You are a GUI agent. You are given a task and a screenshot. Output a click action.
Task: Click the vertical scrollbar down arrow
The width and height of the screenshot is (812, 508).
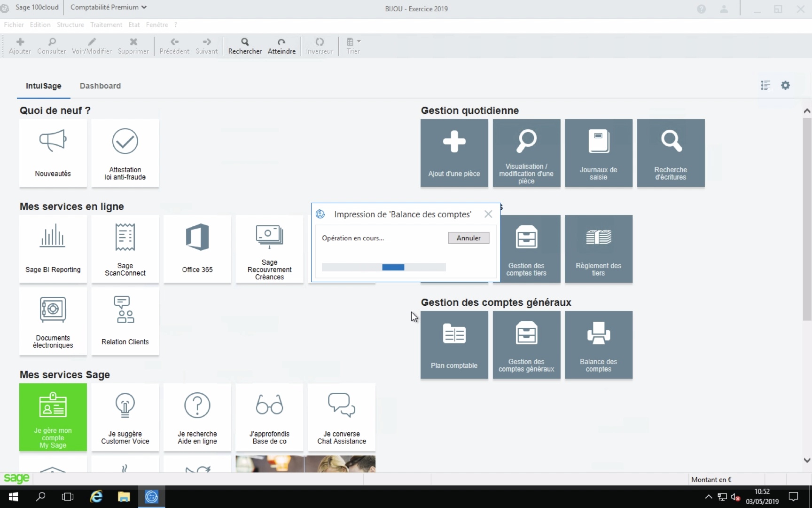click(x=807, y=460)
